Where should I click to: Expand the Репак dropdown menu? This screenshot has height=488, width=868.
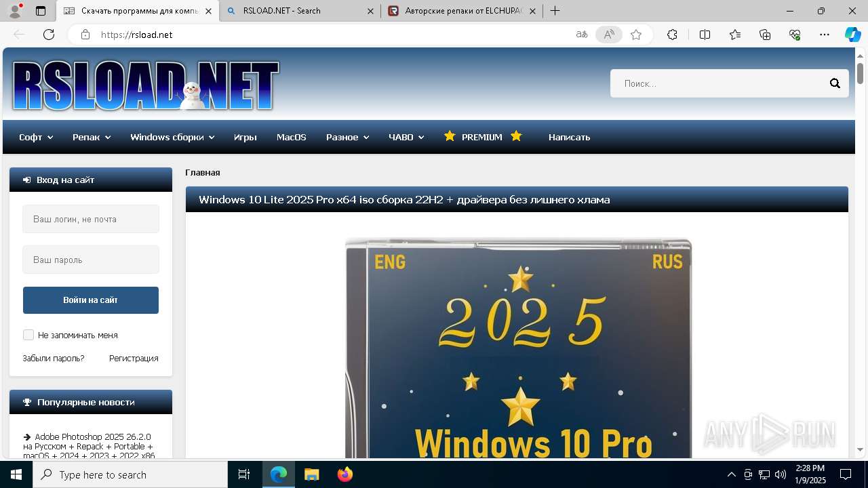point(92,137)
